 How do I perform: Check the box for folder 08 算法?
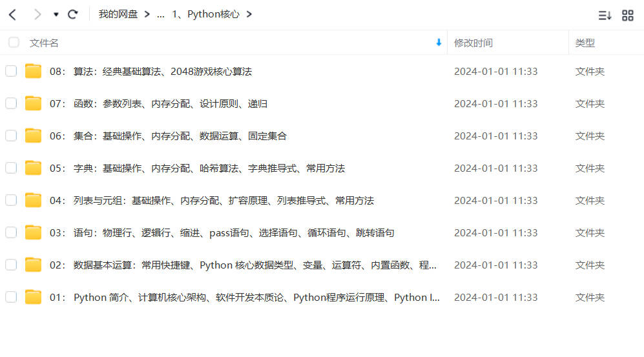pos(11,71)
